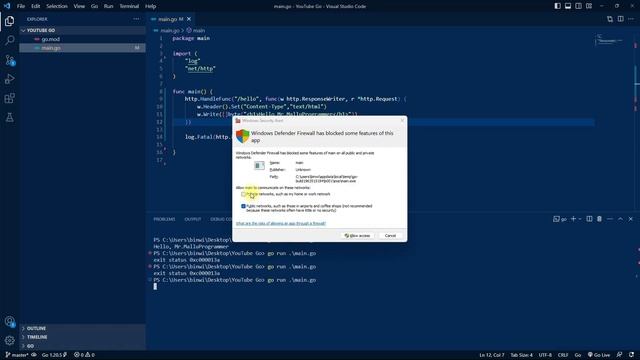Open the Explorer view in activity bar
The width and height of the screenshot is (640, 360).
point(9,21)
